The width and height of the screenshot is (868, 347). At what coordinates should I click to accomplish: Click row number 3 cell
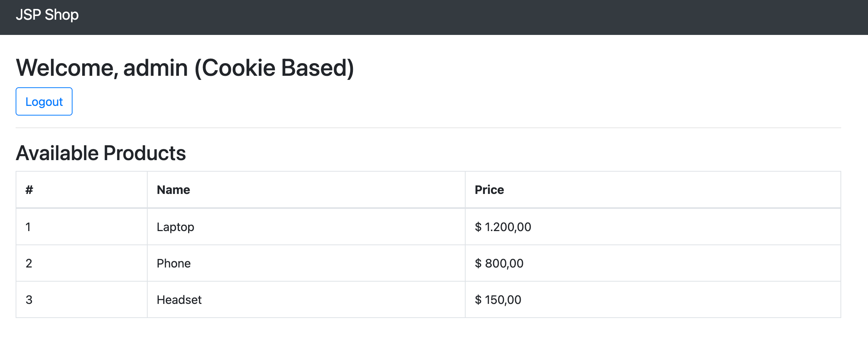81,299
